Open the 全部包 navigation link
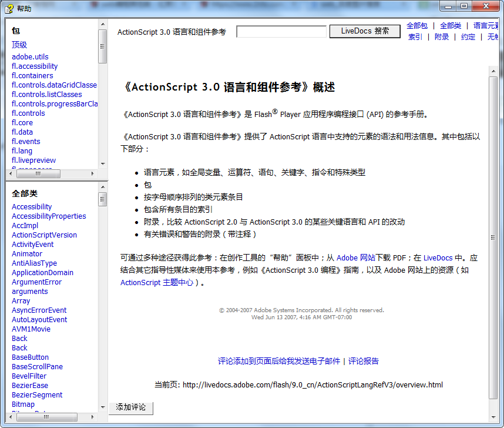Screen dimensions: 504x428 tap(418, 26)
